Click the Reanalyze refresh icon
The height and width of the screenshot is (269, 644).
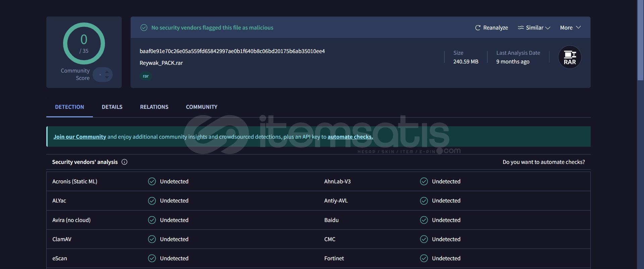point(478,28)
